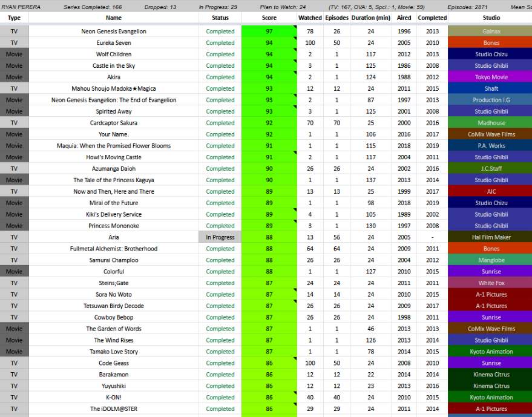
Task: Click the In Progress status for Aria
Action: (x=220, y=237)
